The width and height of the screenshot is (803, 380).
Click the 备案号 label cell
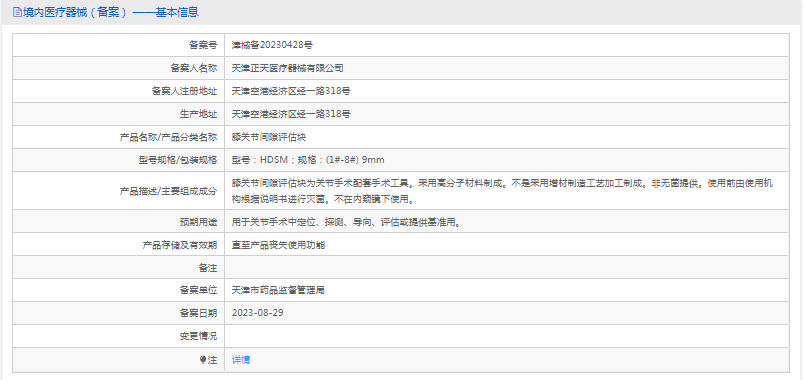pos(118,45)
